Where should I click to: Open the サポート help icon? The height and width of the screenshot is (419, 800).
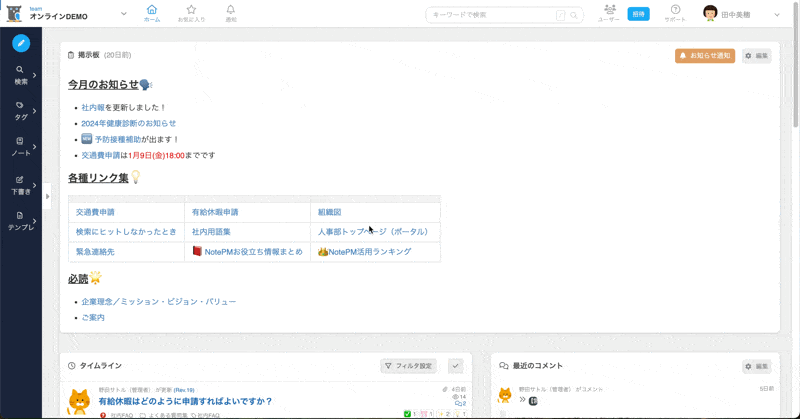coord(675,13)
